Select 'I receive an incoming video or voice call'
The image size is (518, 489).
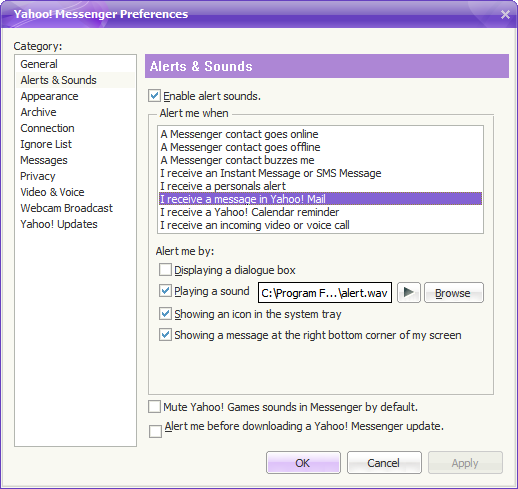click(x=320, y=225)
